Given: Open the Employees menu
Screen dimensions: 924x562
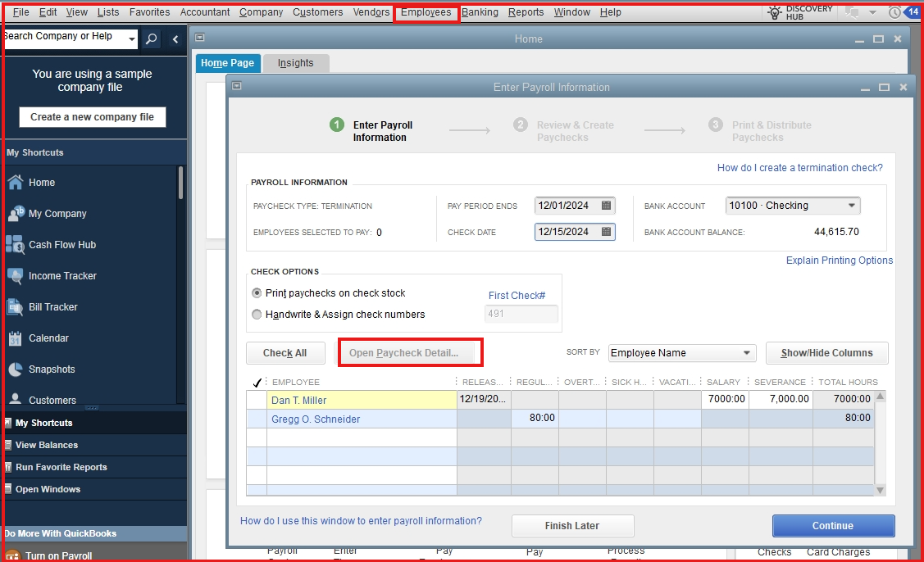Looking at the screenshot, I should [x=426, y=12].
